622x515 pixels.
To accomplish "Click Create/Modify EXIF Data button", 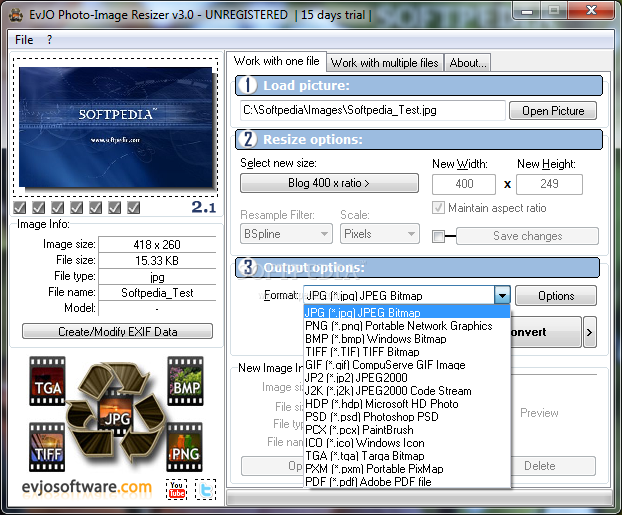I will 117,331.
